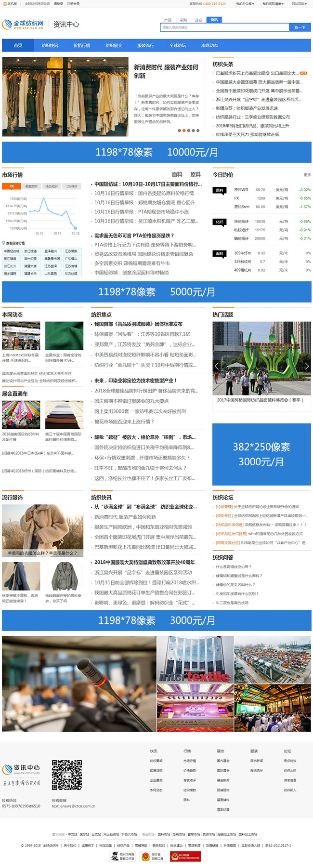Click the 绍兴市网络警察工作室 badge icon
This screenshot has width=313, height=868.
[123, 856]
